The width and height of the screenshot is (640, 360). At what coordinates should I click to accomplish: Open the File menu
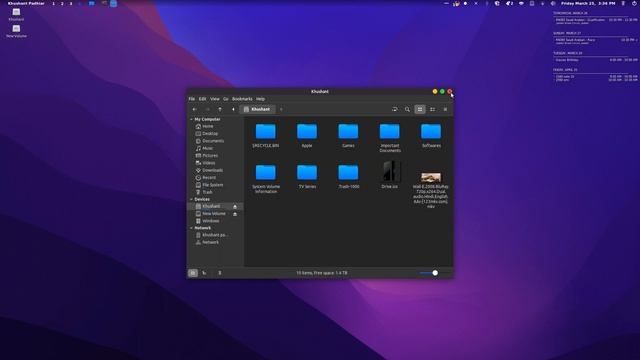click(192, 99)
